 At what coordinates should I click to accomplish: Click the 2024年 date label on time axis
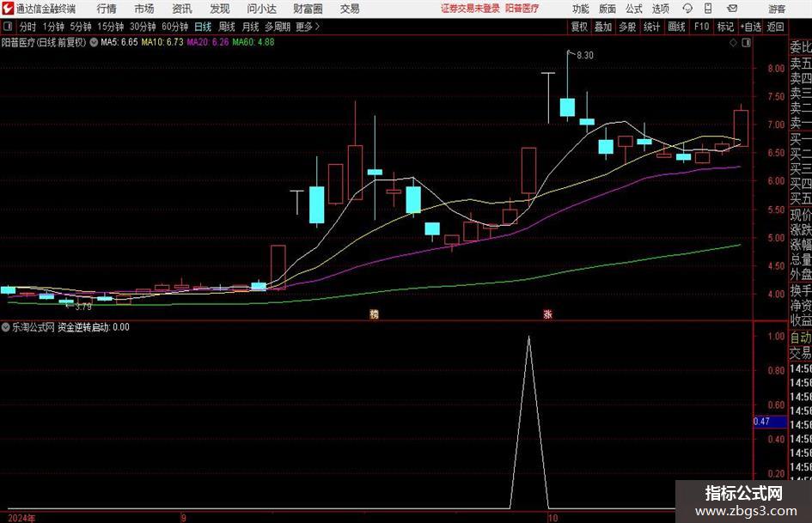[21, 518]
